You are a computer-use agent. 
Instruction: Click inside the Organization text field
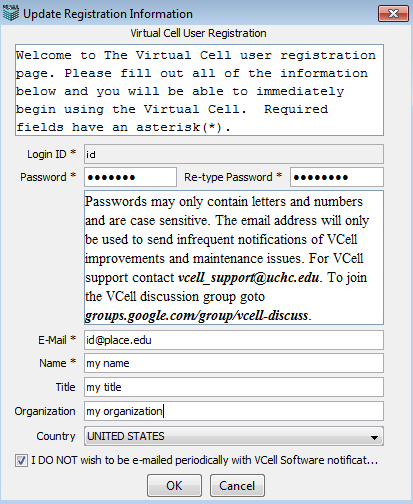click(x=234, y=411)
